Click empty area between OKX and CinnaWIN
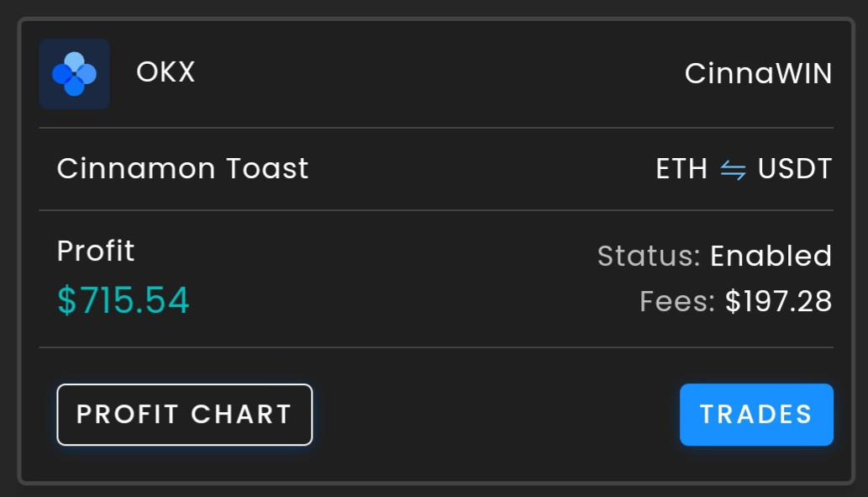 point(437,74)
